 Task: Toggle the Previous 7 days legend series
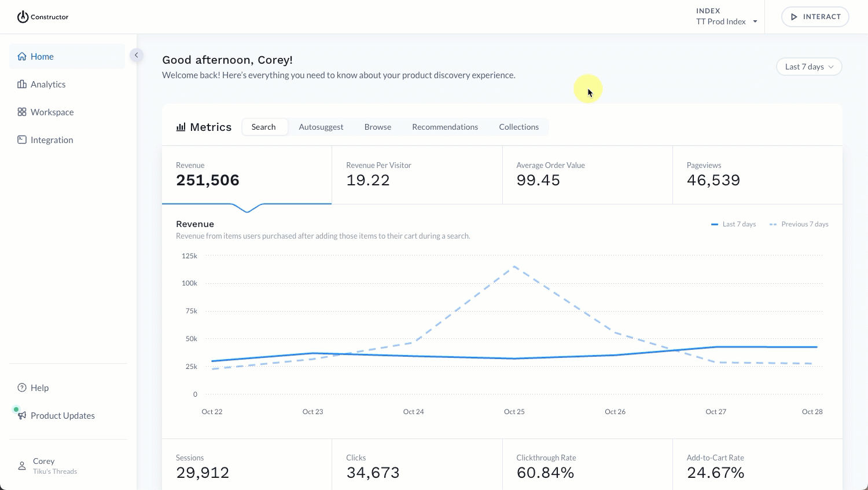(799, 224)
